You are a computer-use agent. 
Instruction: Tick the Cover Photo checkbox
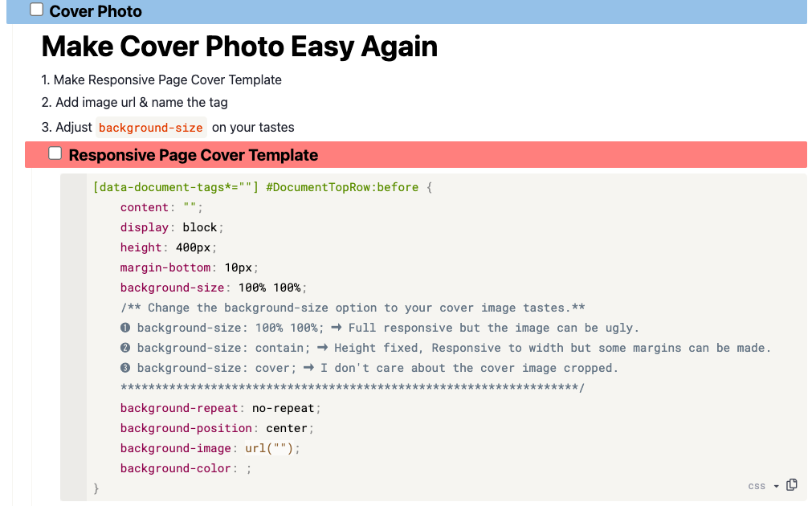click(x=36, y=10)
